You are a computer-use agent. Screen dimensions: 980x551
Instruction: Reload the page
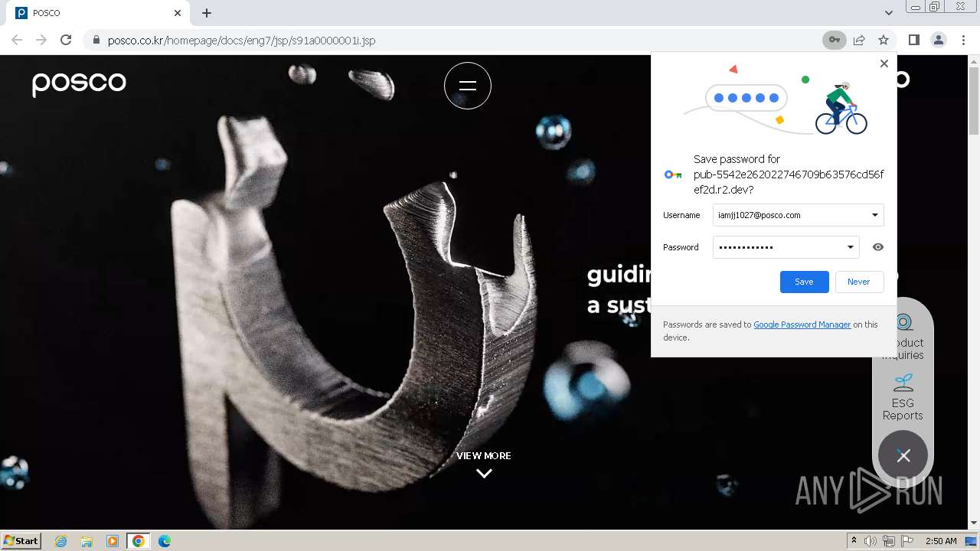pos(66,40)
